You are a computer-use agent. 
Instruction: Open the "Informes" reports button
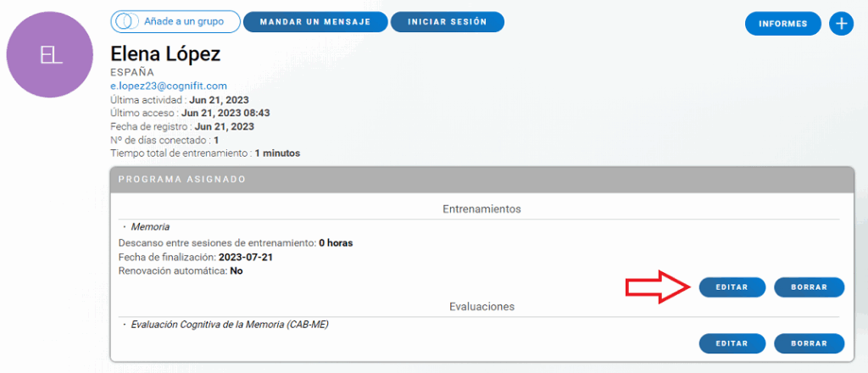[x=782, y=24]
